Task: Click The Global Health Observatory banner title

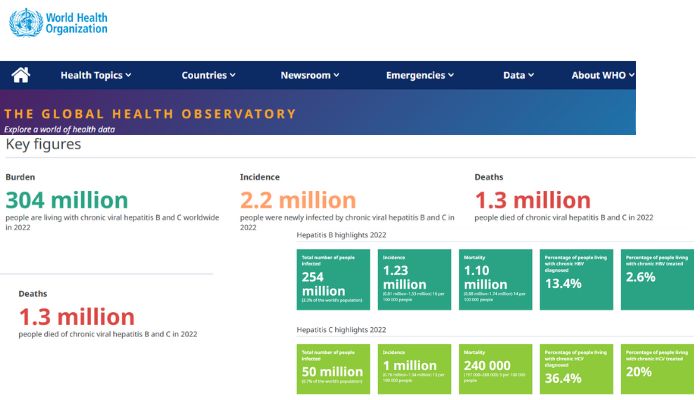Action: (150, 114)
